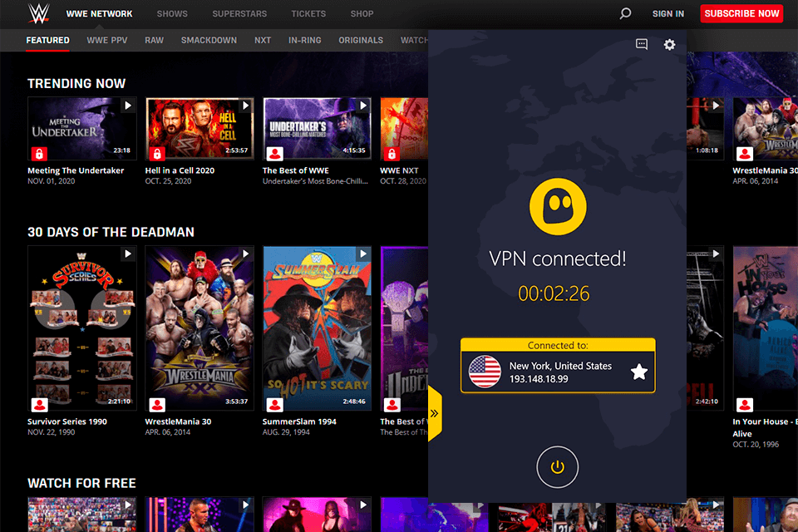Click play icon on 1:08:18 video thumbnail

(x=716, y=106)
